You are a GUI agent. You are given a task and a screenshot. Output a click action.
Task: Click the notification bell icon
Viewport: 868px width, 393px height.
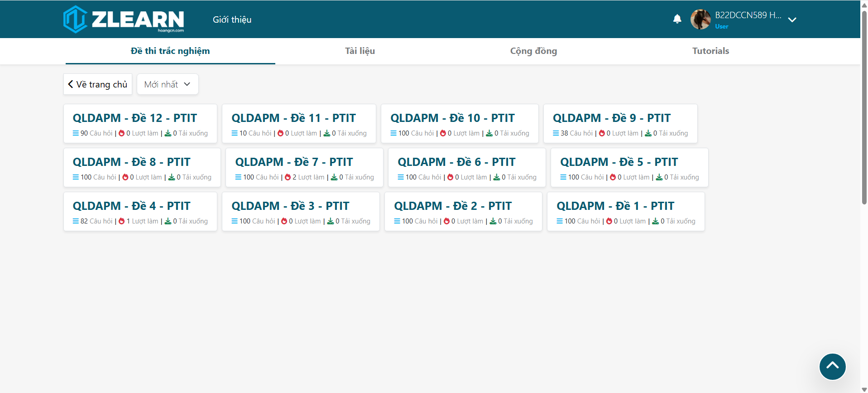(677, 19)
